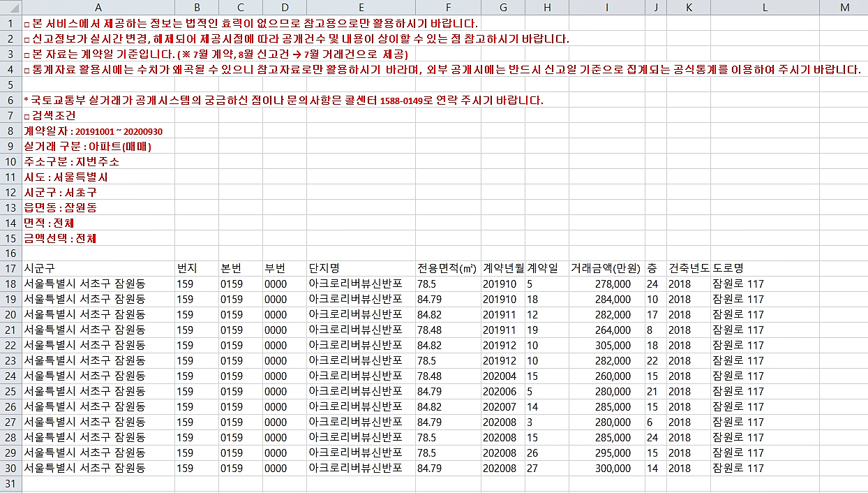Image resolution: width=868 pixels, height=493 pixels.
Task: Select column M header
Action: tap(844, 7)
